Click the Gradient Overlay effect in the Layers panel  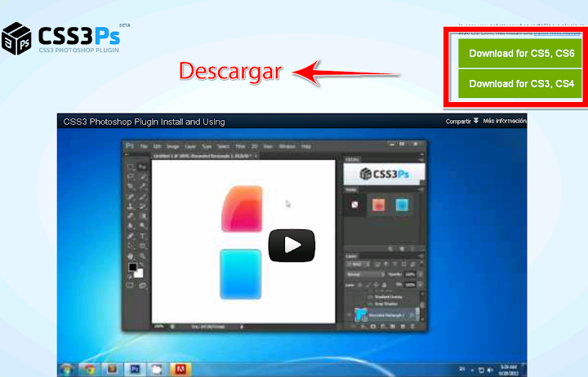coord(387,297)
